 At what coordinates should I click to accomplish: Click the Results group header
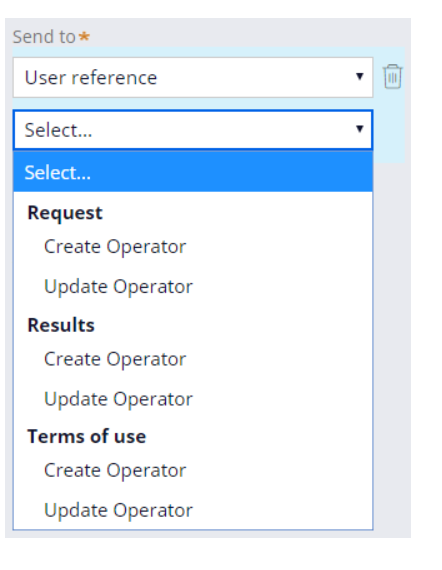point(61,325)
